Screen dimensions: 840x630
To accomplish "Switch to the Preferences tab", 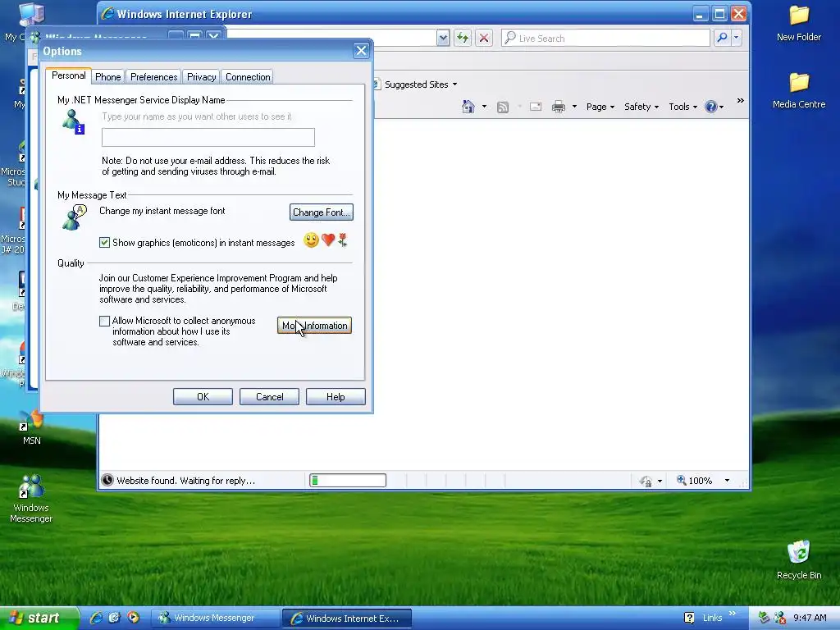I will point(153,76).
